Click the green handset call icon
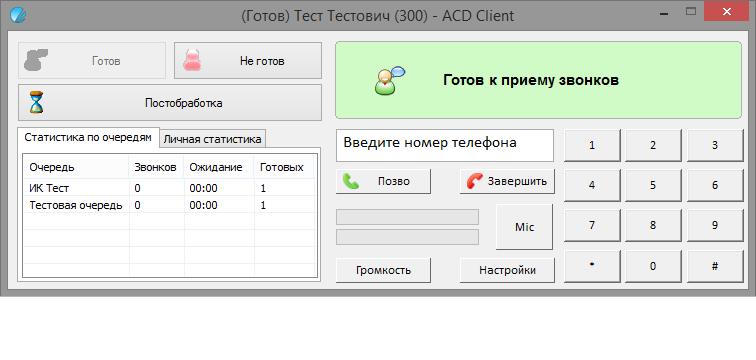This screenshot has width=756, height=360. 351,181
